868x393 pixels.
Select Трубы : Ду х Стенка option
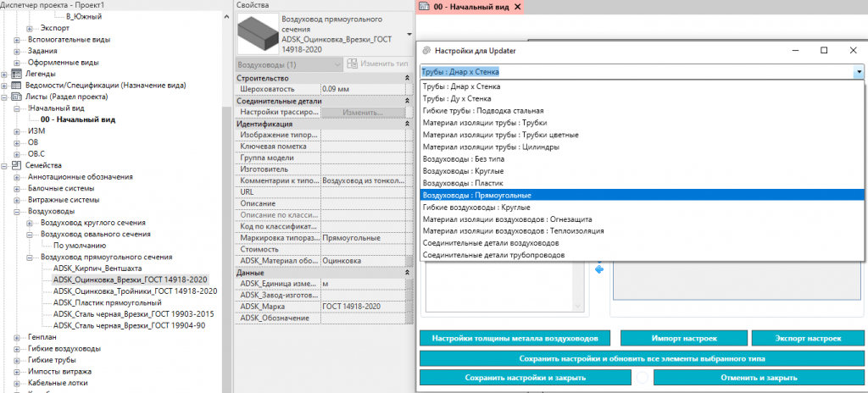[643, 98]
